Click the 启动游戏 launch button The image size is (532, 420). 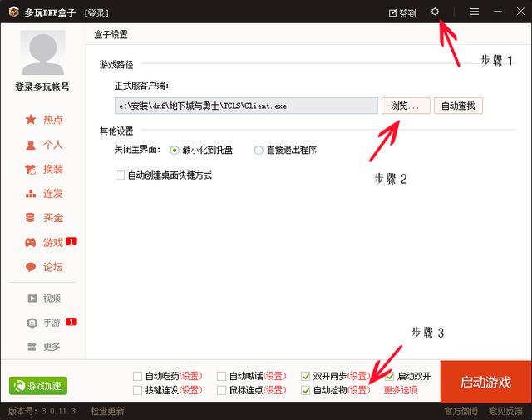[x=485, y=382]
